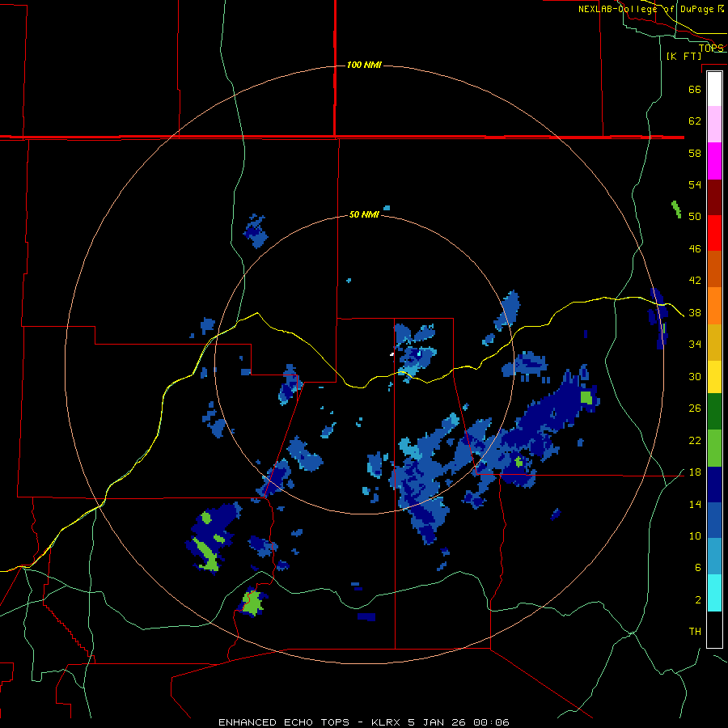Pick the burnt orange legend swatch
Image resolution: width=728 pixels, height=728 pixels.
(714, 269)
